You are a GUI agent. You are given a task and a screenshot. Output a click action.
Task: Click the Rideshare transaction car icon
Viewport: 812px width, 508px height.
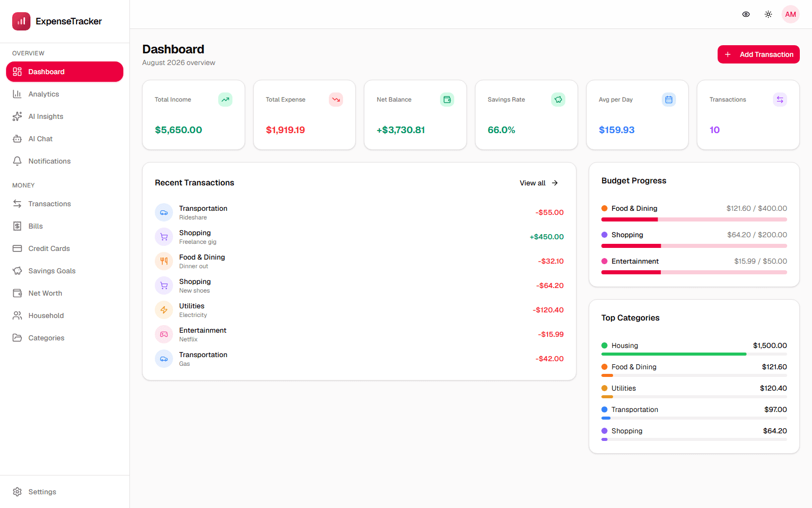[164, 212]
